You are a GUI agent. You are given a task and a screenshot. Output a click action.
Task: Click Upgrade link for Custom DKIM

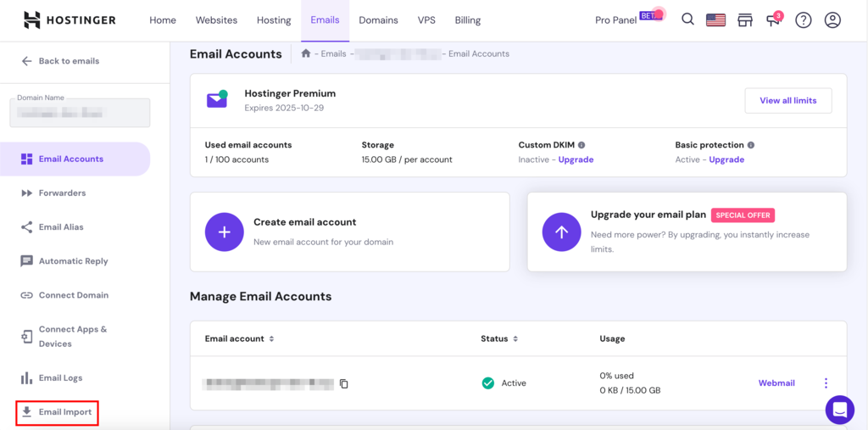[x=576, y=159]
